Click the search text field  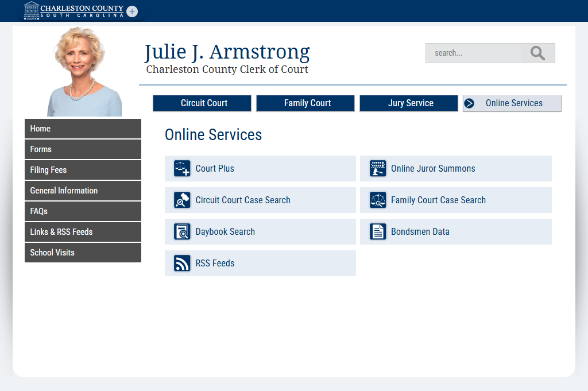(x=473, y=53)
